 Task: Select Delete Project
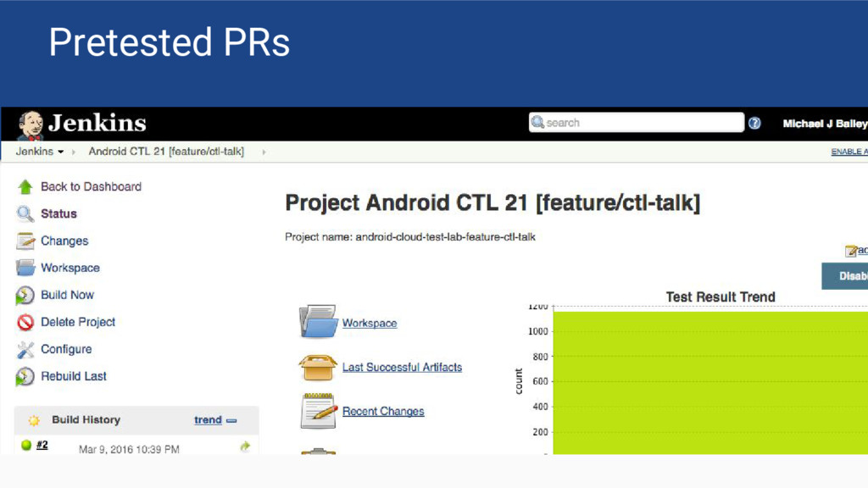tap(78, 322)
